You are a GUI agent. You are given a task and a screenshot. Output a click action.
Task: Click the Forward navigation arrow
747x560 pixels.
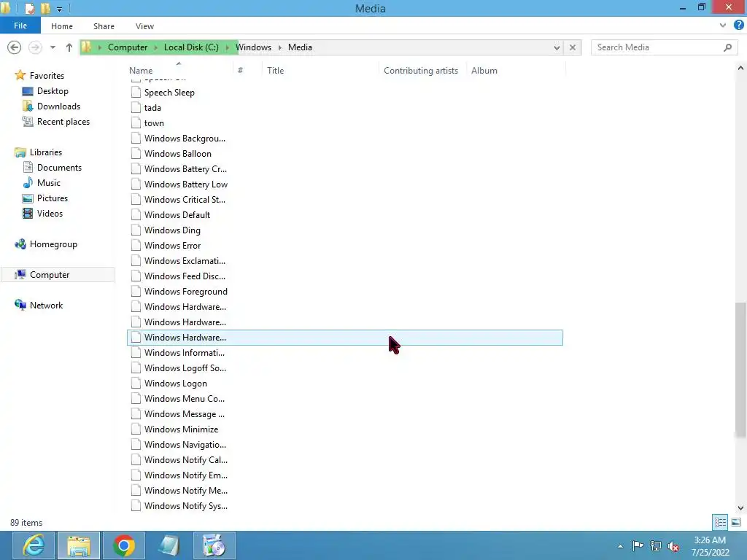pyautogui.click(x=35, y=47)
